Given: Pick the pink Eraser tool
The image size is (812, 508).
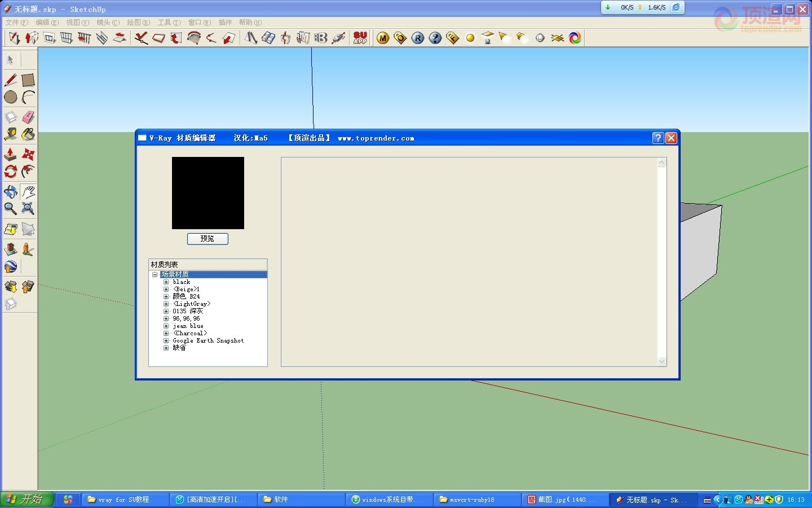Looking at the screenshot, I should coord(28,117).
